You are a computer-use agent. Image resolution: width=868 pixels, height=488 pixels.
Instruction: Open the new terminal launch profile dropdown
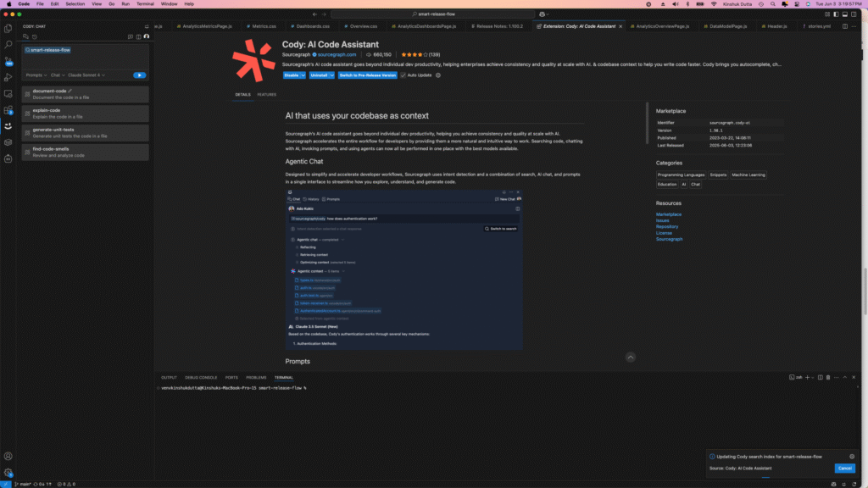coord(813,377)
